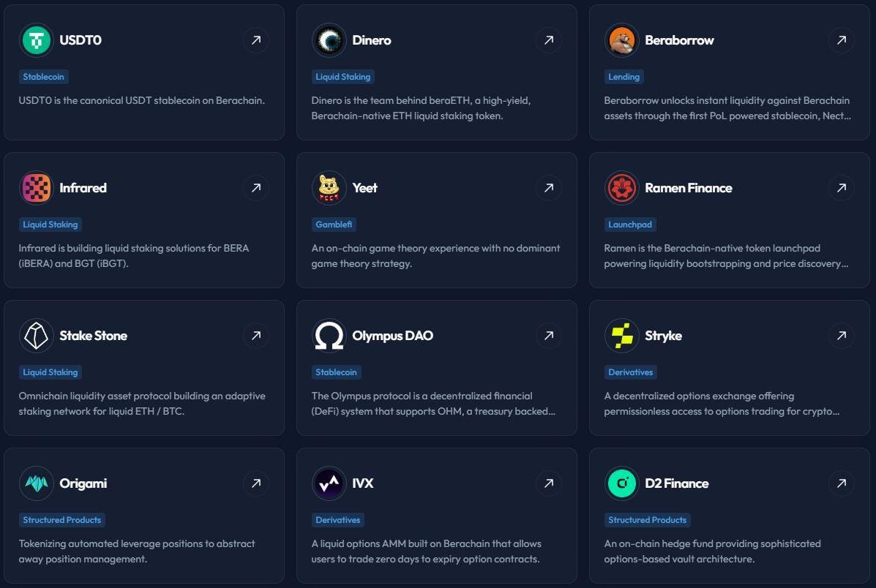The image size is (876, 588).
Task: Click the D2 Finance card title
Action: (x=677, y=483)
